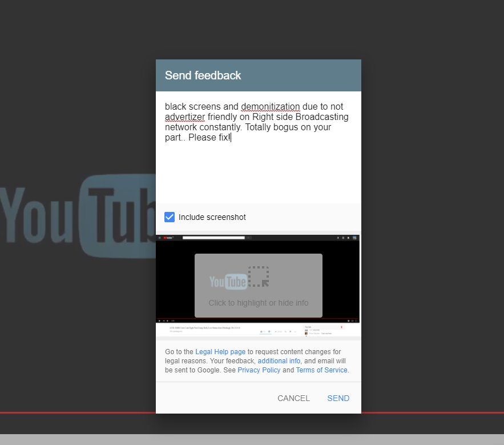Click the CANCEL button
The height and width of the screenshot is (445, 504).
click(293, 398)
